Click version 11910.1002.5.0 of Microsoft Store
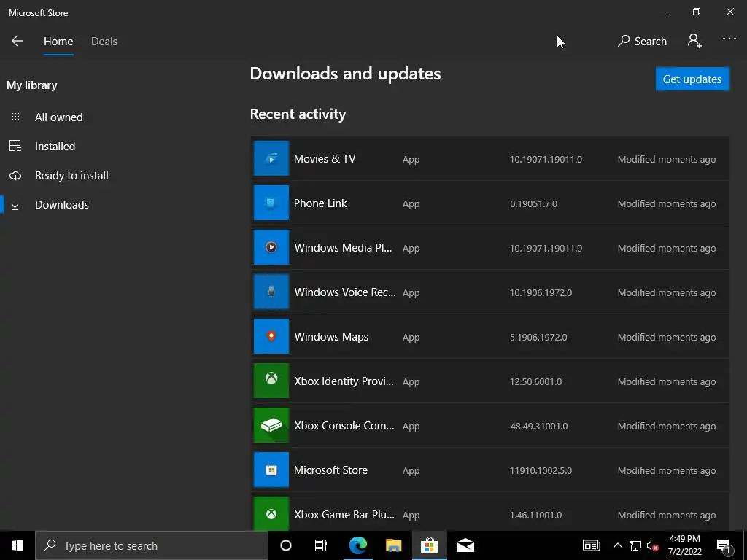The width and height of the screenshot is (747, 560). [541, 470]
